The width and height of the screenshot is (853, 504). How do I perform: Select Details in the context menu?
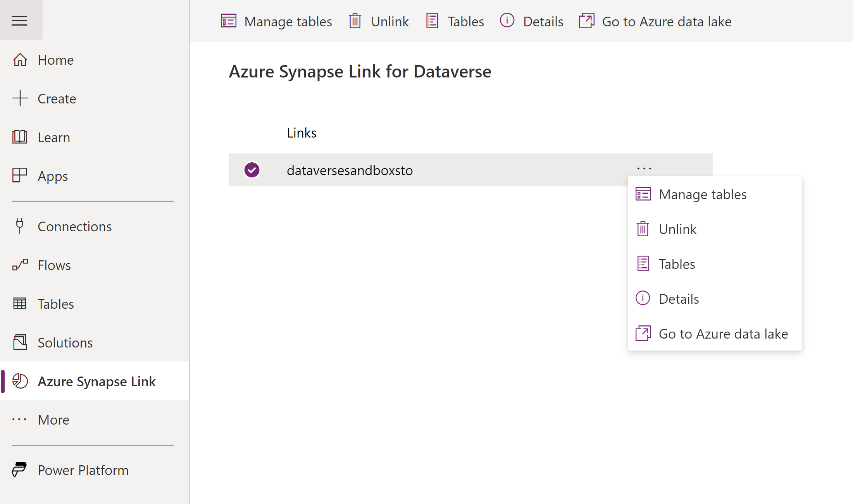pyautogui.click(x=679, y=299)
